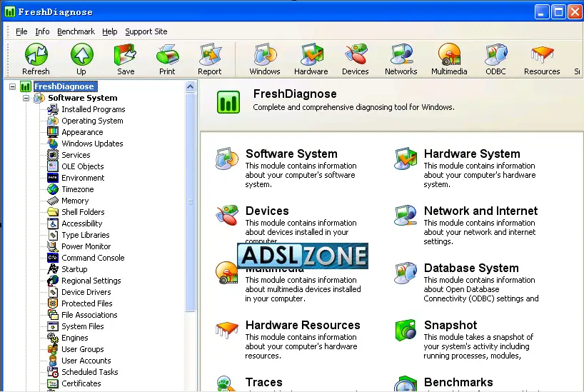
Task: Select Accessibility in the tree
Action: pyautogui.click(x=82, y=223)
